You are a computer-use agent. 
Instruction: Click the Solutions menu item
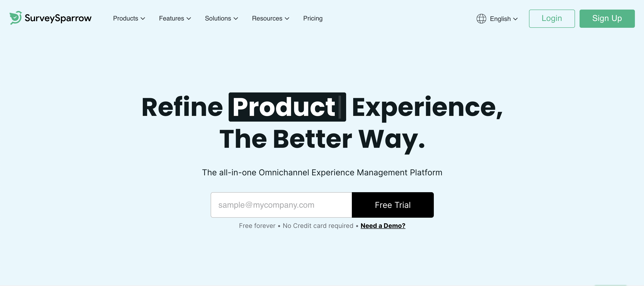[x=221, y=18]
